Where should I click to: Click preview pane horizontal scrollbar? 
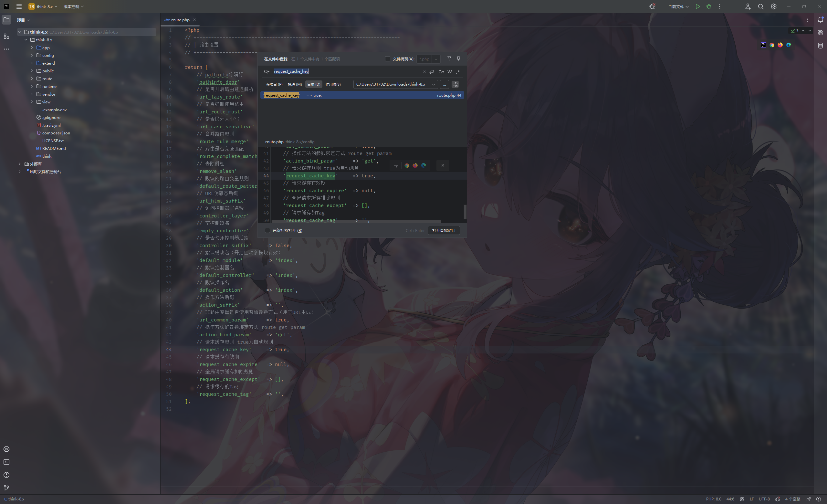[356, 221]
